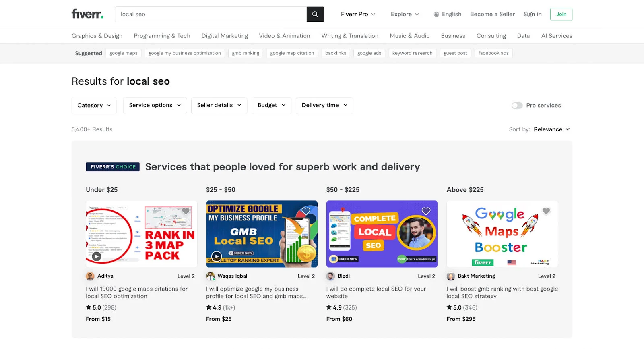Expand Seller details filter
Viewport: 644px width, 349px height.
click(219, 106)
